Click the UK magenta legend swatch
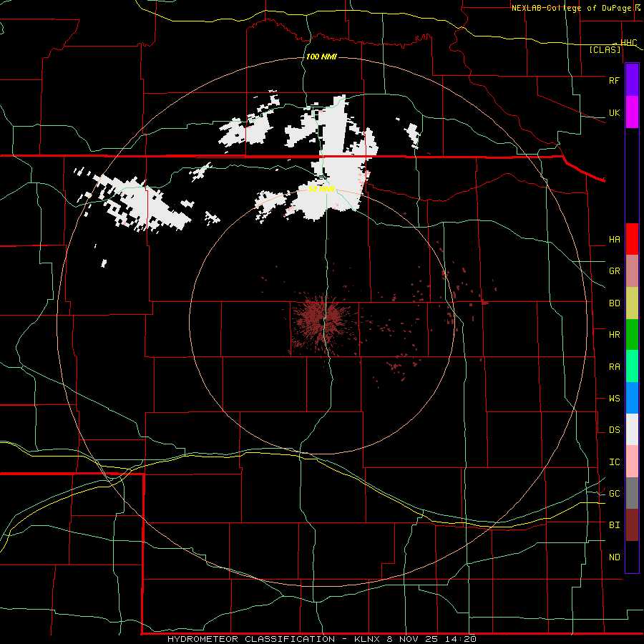The image size is (644, 644). point(632,112)
